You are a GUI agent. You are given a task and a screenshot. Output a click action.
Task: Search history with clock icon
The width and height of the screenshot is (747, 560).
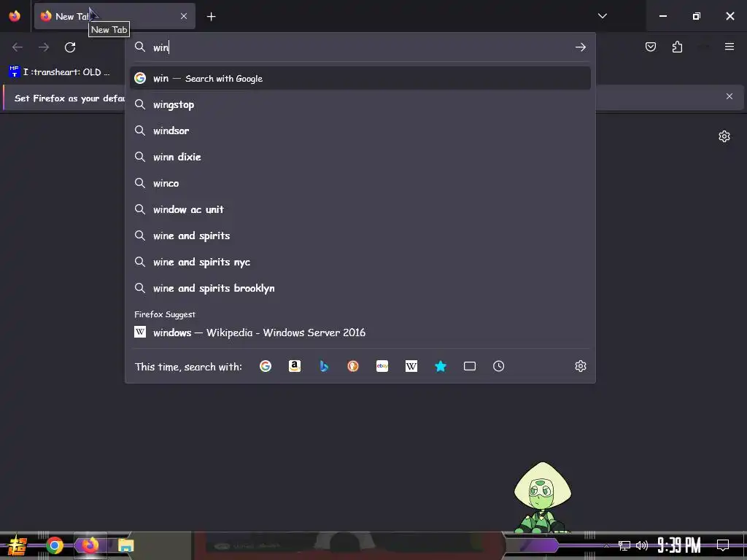499,366
